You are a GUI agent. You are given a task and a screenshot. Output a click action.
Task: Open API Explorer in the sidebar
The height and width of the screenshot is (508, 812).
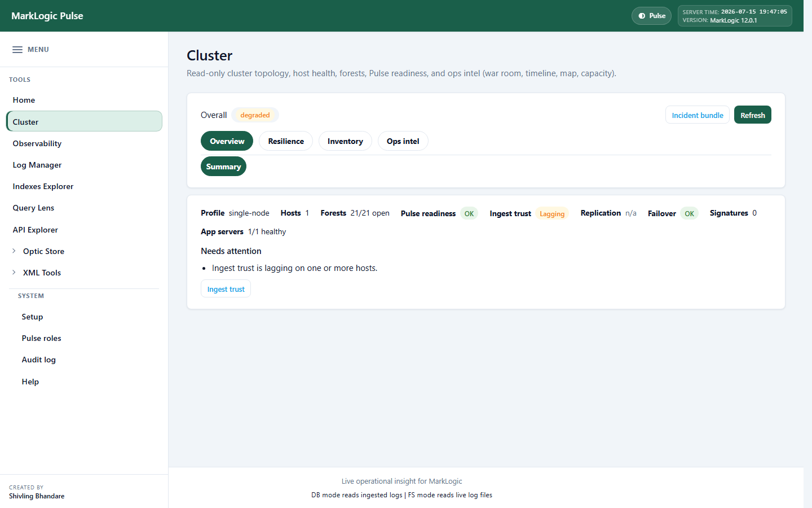pos(84,230)
